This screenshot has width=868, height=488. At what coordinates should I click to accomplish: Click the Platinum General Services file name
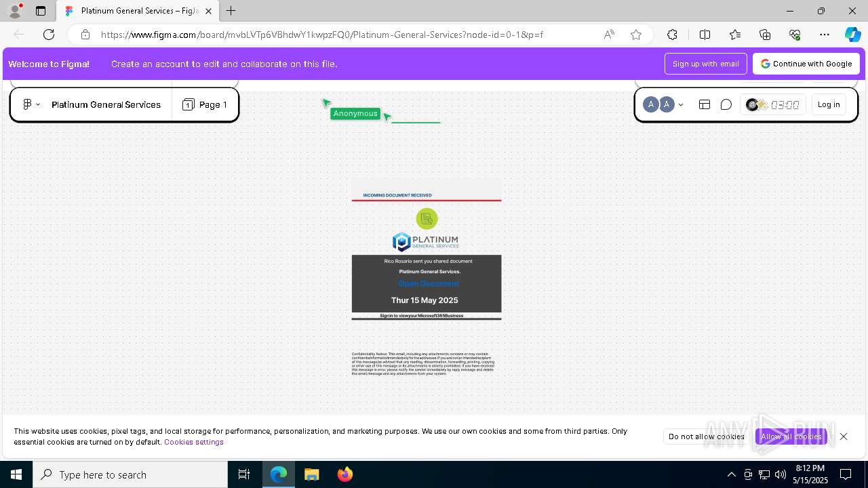click(x=106, y=104)
